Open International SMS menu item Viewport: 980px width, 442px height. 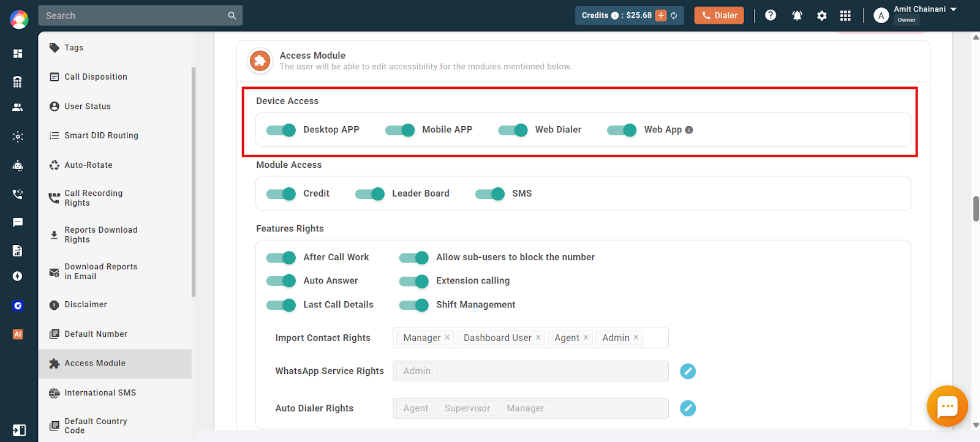click(115, 393)
